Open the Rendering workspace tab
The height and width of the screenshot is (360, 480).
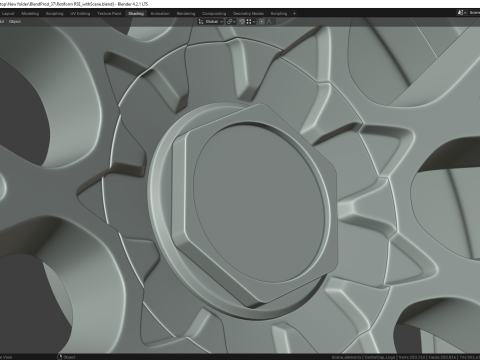coord(186,14)
